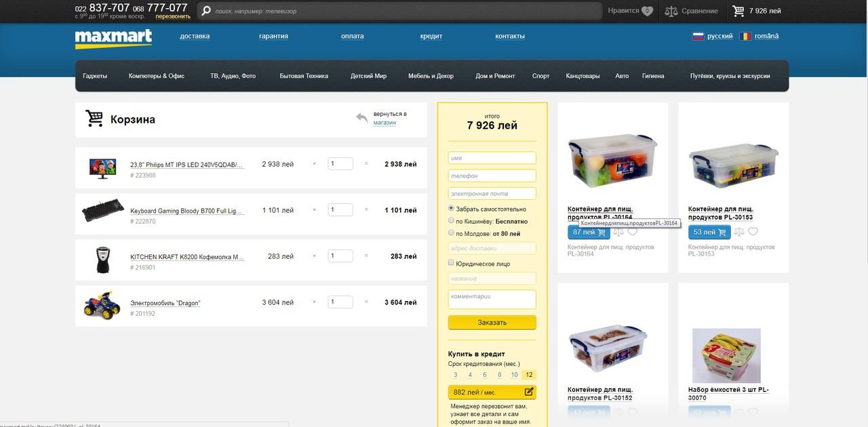The image size is (868, 427).
Task: Choose 6 months credit term
Action: click(485, 375)
